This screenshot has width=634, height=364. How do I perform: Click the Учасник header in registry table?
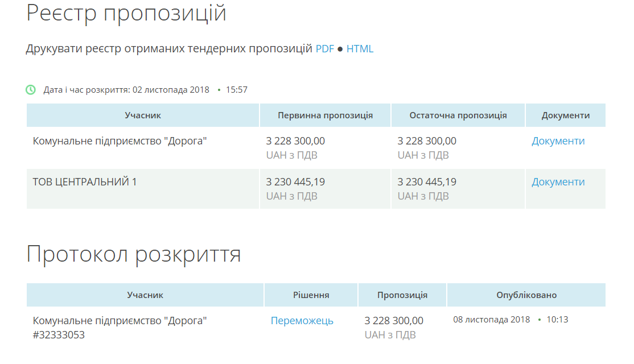(143, 115)
